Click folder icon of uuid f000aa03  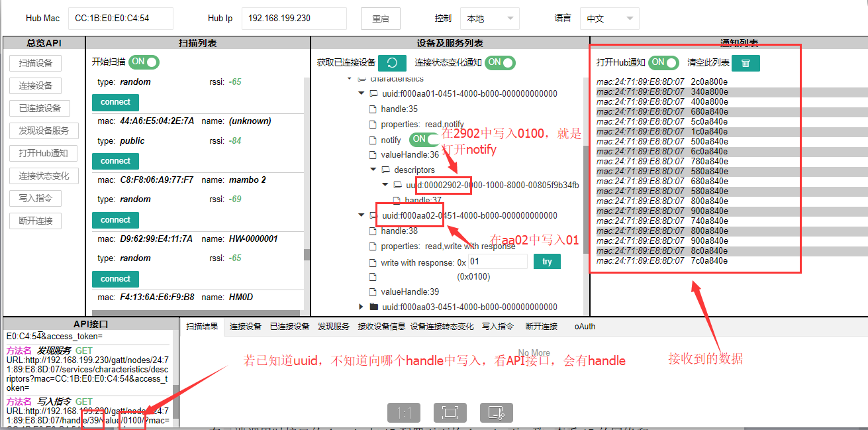pyautogui.click(x=374, y=307)
